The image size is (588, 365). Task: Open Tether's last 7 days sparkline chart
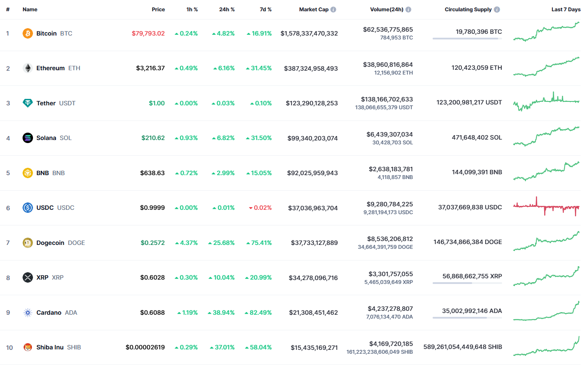pyautogui.click(x=546, y=101)
